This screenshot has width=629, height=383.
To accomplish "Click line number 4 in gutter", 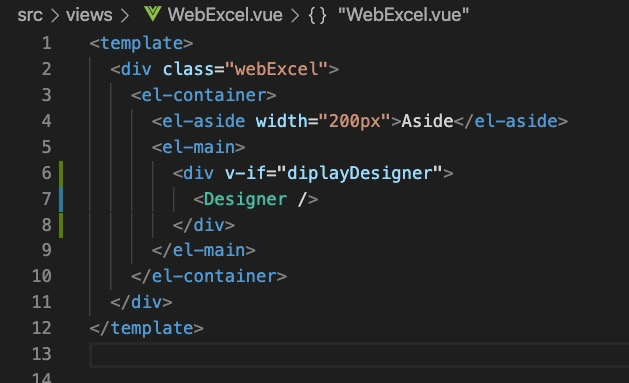I will pos(47,121).
